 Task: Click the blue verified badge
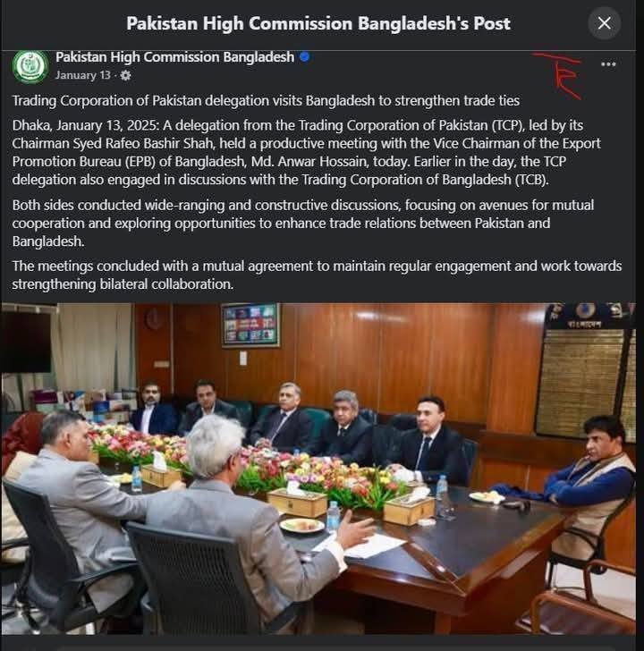coord(304,57)
